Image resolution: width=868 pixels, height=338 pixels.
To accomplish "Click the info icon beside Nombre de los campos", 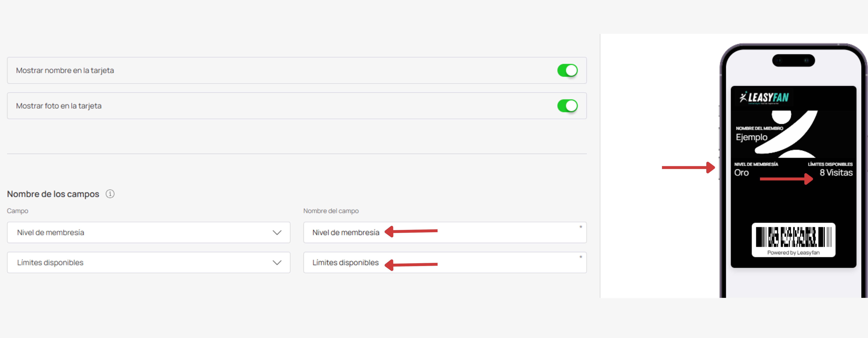I will (x=110, y=194).
